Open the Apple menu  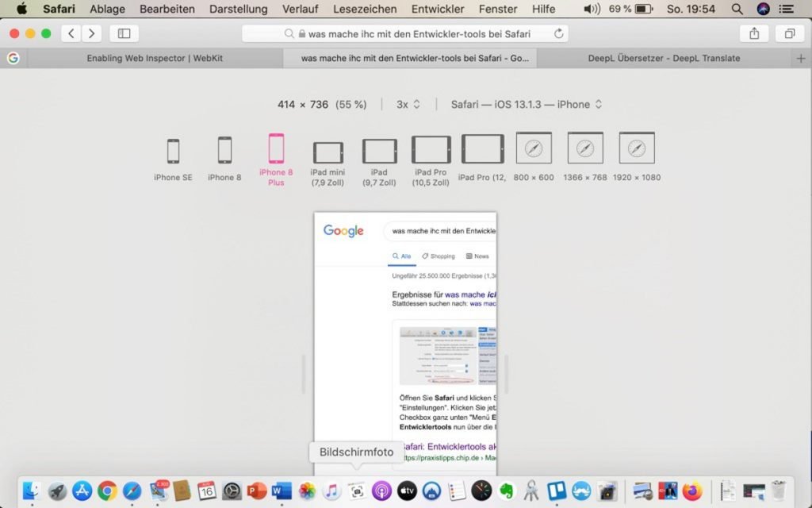[x=21, y=9]
